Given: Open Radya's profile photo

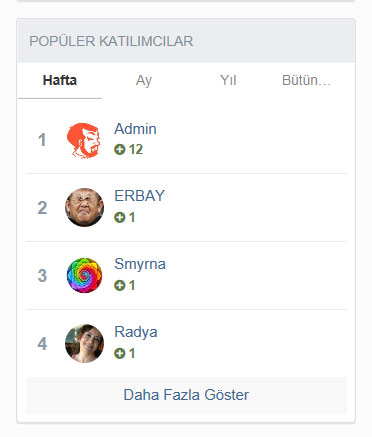Looking at the screenshot, I should 84,343.
